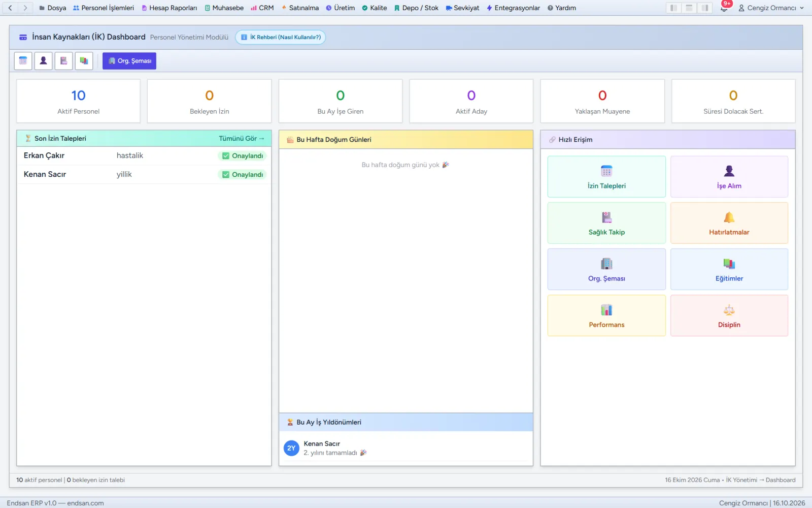
Task: Open the notifications bell with 9+ badge
Action: click(x=724, y=8)
